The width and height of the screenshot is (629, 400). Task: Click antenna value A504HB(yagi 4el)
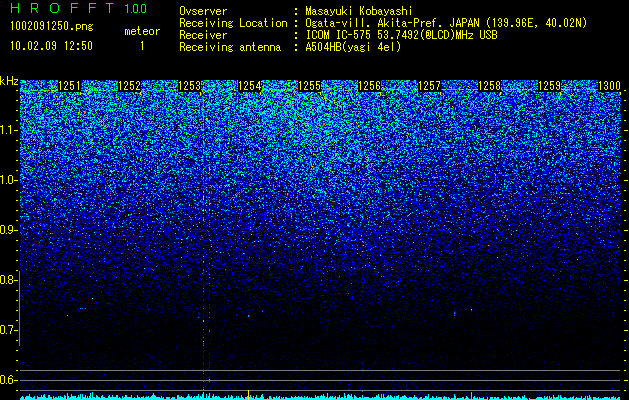[x=353, y=47]
